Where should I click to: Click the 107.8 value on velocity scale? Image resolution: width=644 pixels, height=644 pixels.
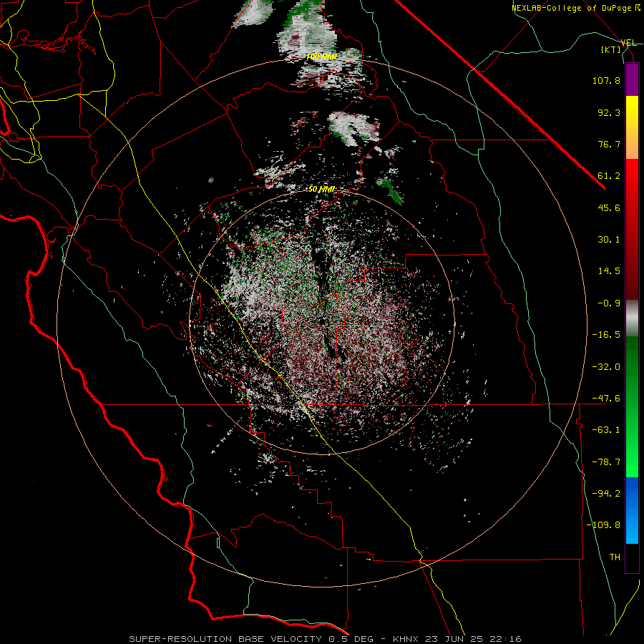606,80
